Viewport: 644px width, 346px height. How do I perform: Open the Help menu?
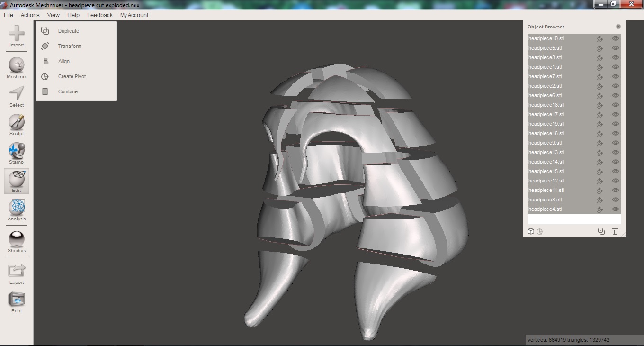[73, 15]
